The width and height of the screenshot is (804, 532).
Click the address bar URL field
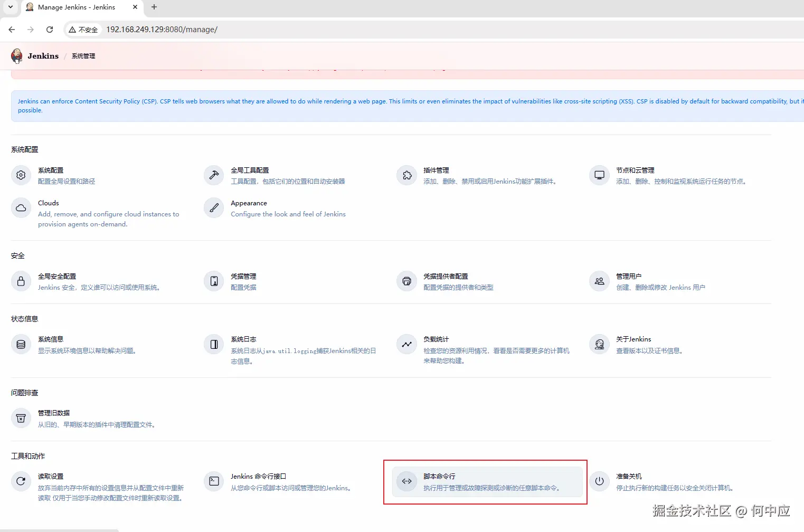(x=162, y=30)
